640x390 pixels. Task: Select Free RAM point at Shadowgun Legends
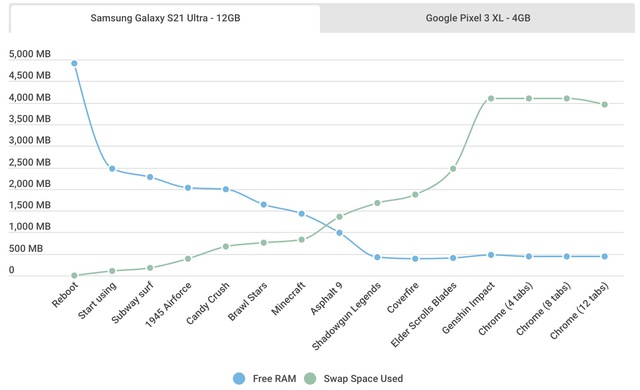[x=377, y=257]
